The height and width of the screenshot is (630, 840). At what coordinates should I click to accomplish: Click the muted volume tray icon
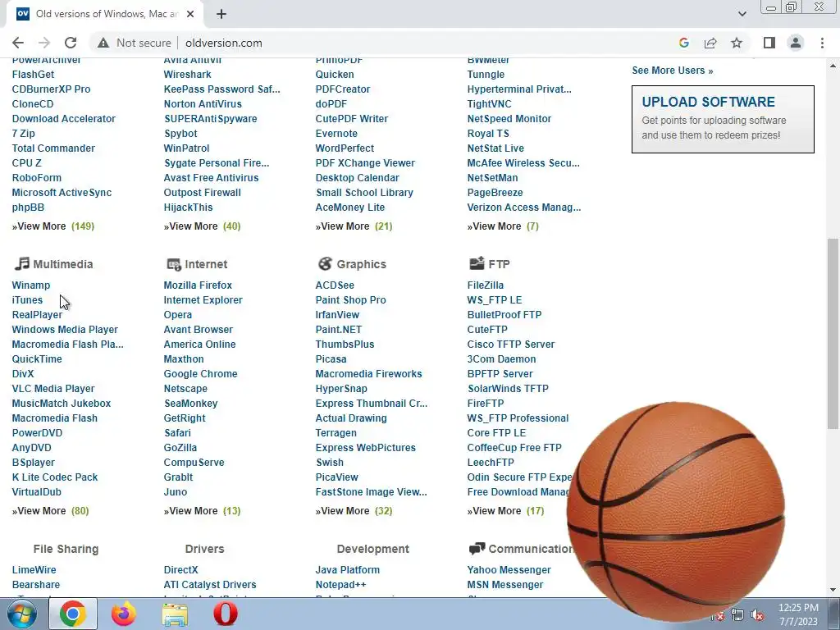click(x=757, y=616)
